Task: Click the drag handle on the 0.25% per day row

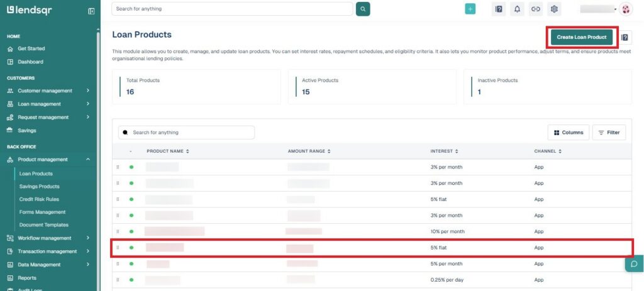Action: 118,280
